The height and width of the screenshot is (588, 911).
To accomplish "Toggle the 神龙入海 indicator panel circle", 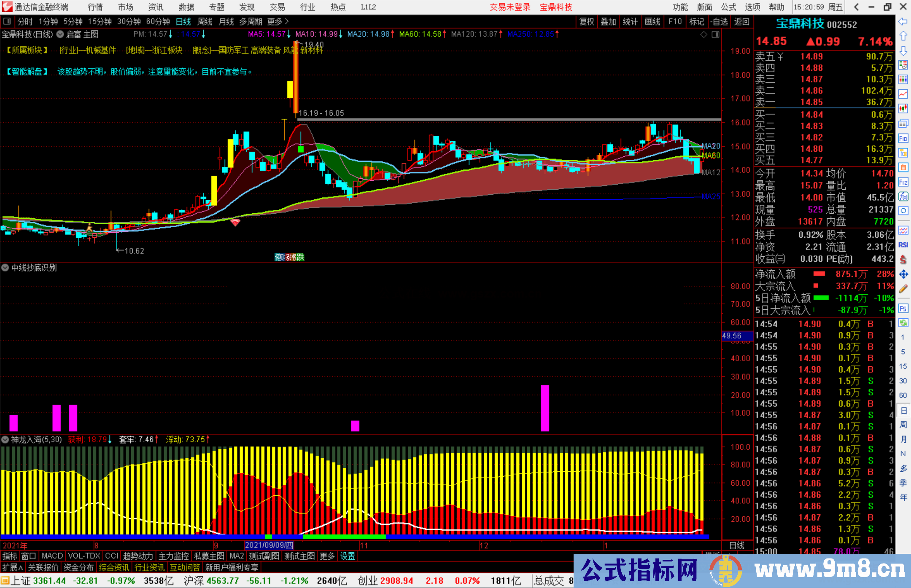I will tap(5, 440).
